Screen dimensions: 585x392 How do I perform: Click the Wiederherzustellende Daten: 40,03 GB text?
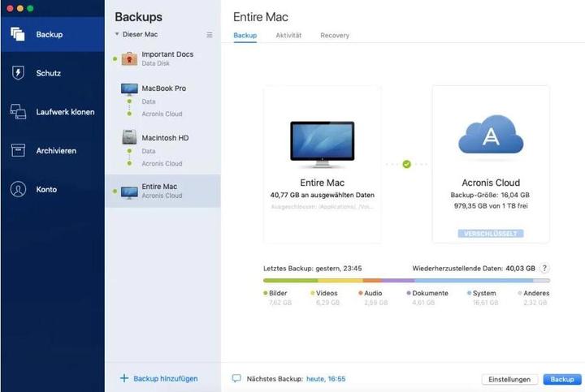pyautogui.click(x=474, y=269)
